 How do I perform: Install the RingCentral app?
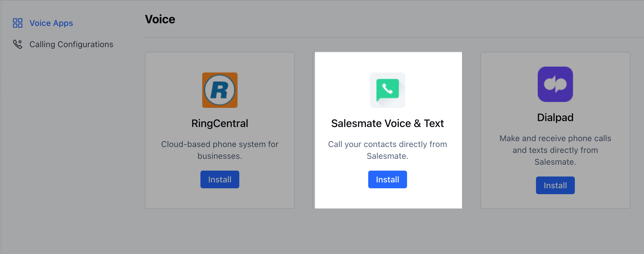[x=220, y=179]
